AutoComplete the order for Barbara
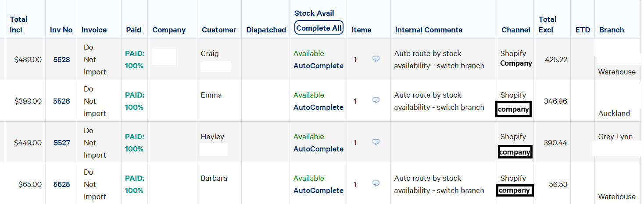This screenshot has height=204, width=644. click(x=318, y=190)
